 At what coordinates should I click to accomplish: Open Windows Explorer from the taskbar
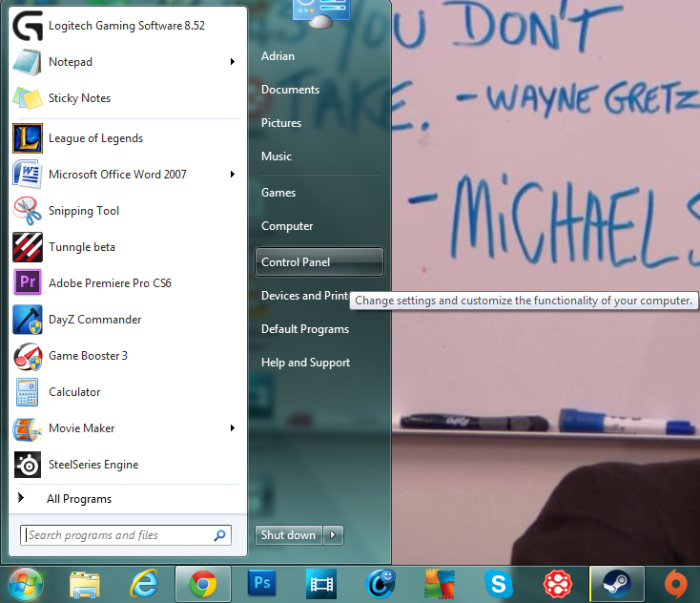(x=84, y=584)
